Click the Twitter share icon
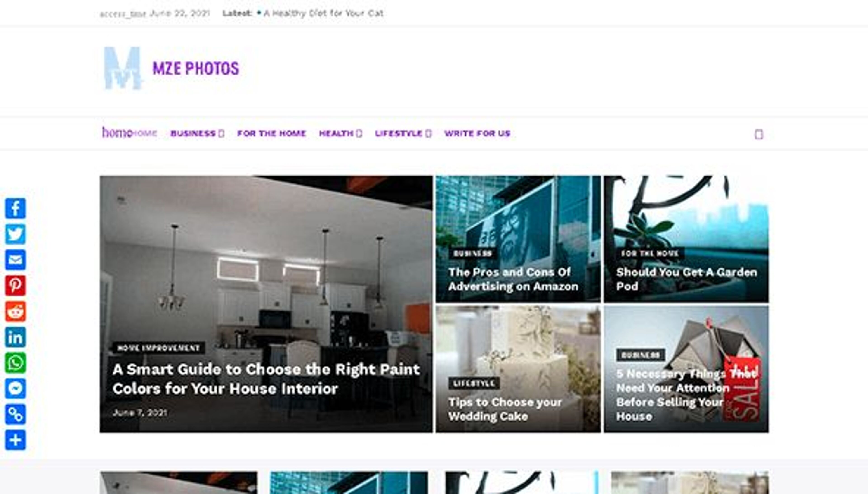868x494 pixels. (15, 234)
